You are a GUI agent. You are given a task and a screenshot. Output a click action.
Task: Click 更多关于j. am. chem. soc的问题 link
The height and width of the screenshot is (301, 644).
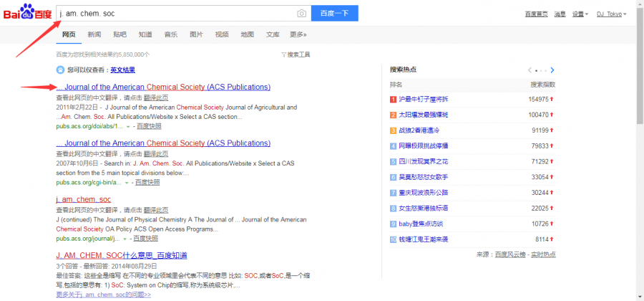click(x=104, y=295)
